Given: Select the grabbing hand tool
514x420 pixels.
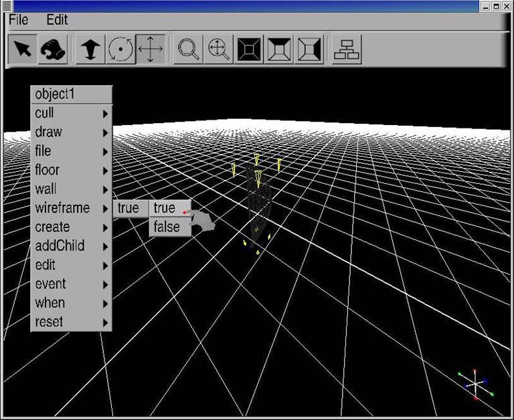Looking at the screenshot, I should tap(52, 49).
